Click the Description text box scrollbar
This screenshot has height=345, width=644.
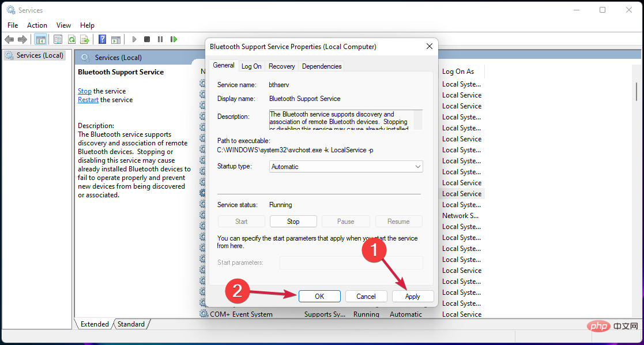pos(417,119)
